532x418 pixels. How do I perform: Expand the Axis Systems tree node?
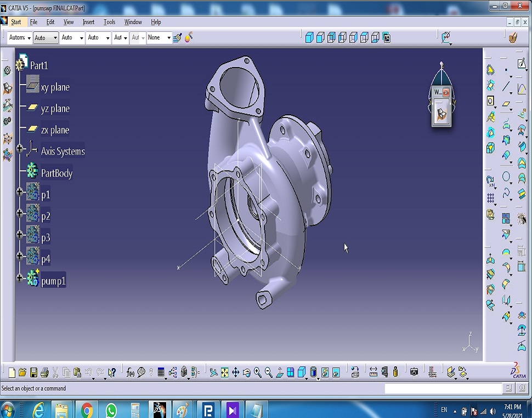[20, 148]
